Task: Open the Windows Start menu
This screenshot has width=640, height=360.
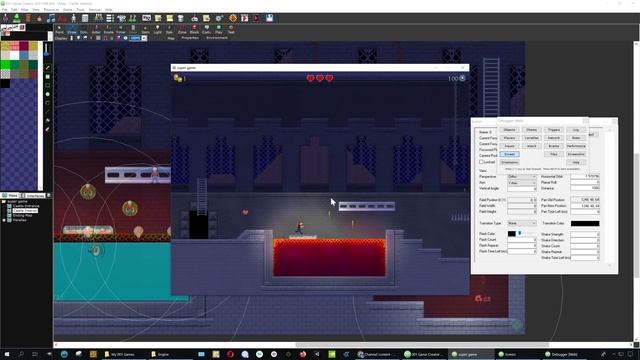Action: coord(6,354)
